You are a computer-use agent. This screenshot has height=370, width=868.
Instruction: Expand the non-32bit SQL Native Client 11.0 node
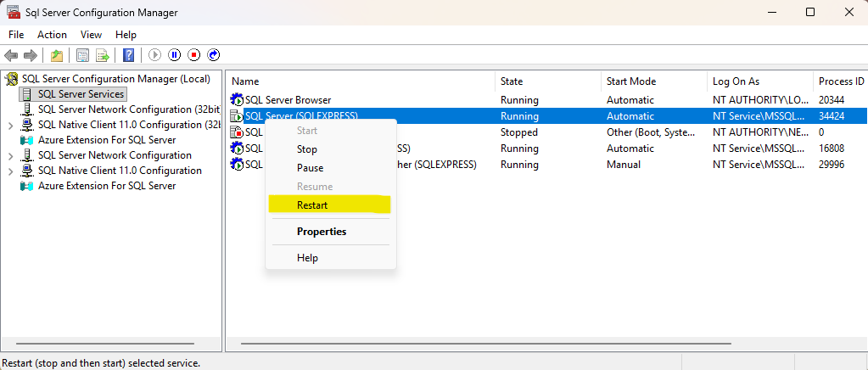click(x=10, y=171)
